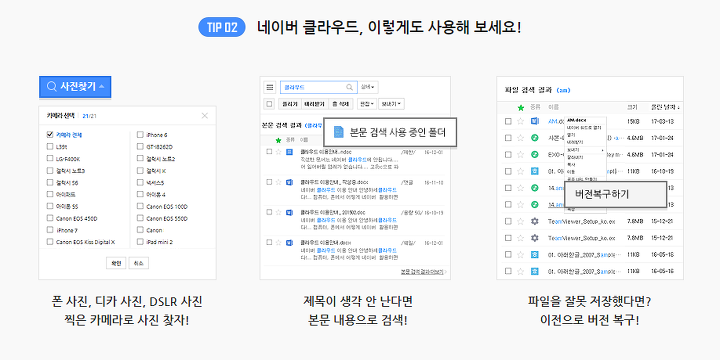The image size is (720, 360).
Task: Star the 사본 audio file row
Action: click(520, 138)
